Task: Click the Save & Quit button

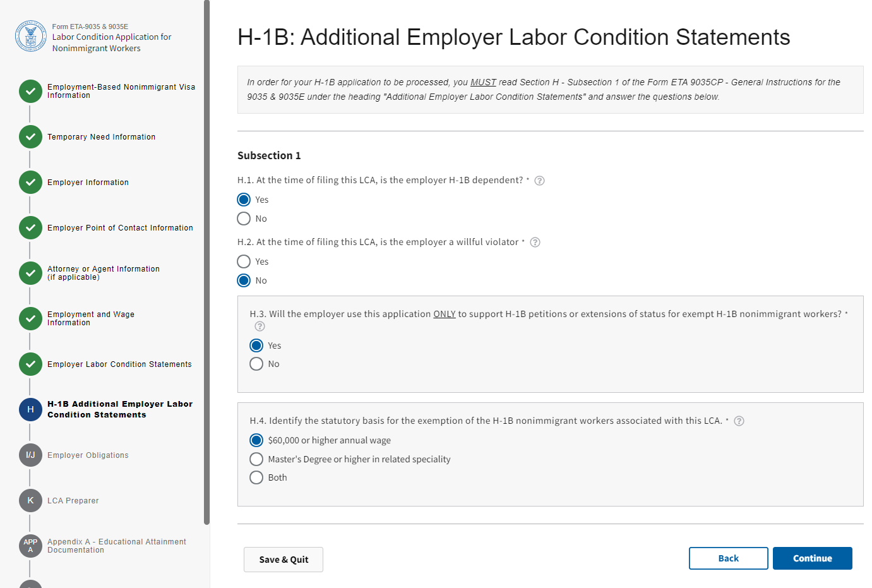Action: [284, 560]
